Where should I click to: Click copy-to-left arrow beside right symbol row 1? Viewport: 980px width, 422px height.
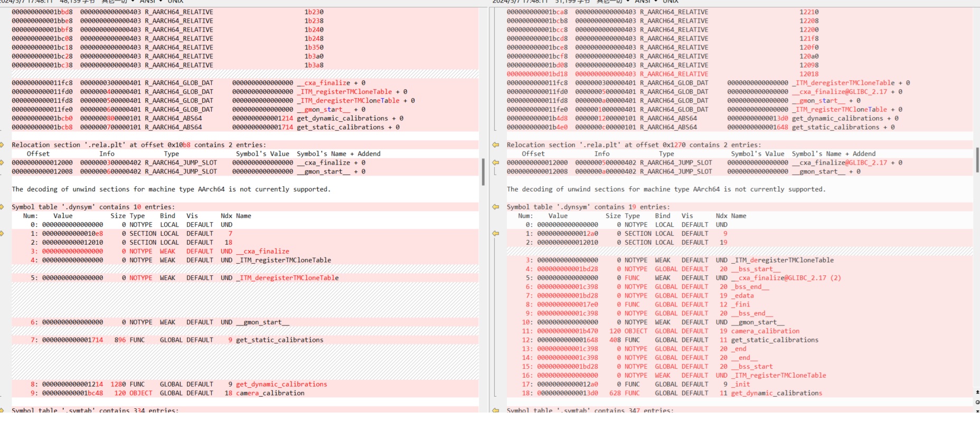pyautogui.click(x=495, y=233)
